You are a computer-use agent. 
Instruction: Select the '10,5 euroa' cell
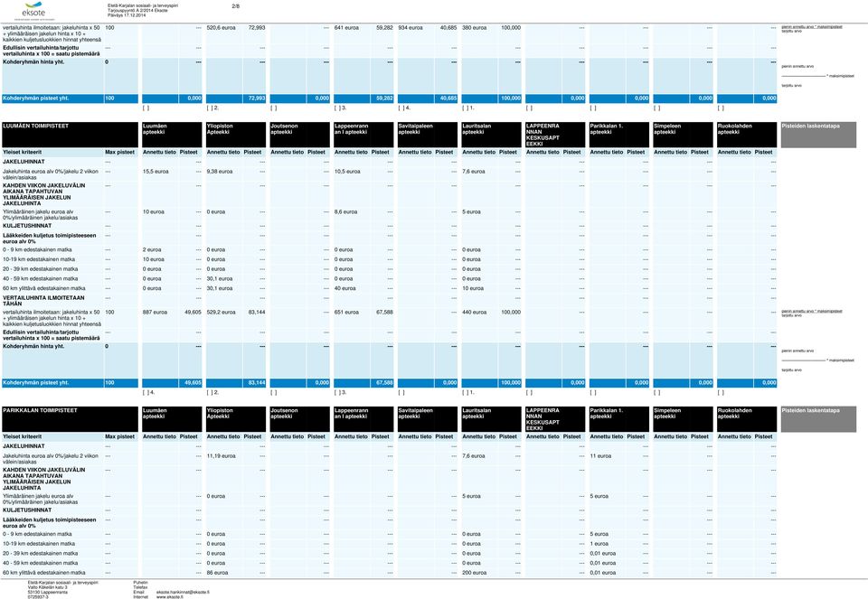click(347, 172)
